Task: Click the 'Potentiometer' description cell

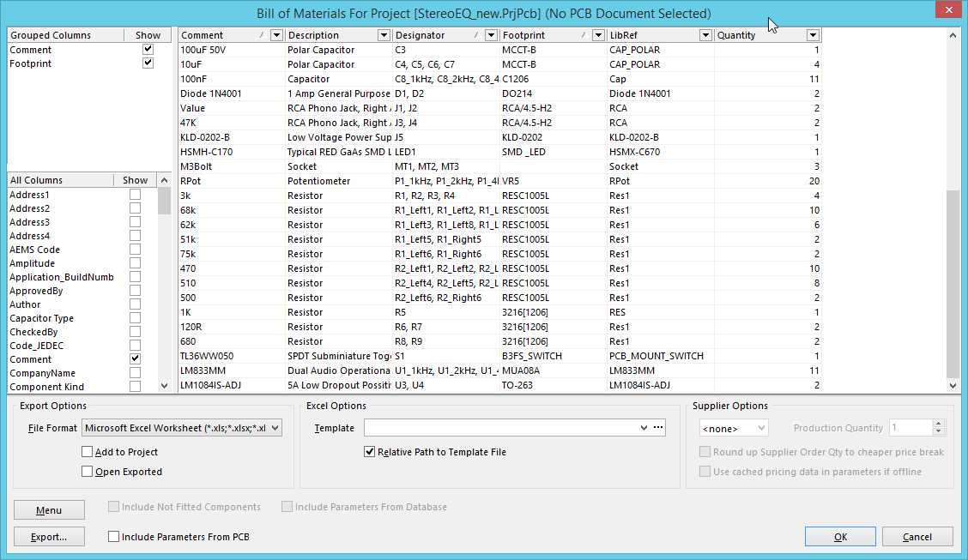Action: click(339, 181)
